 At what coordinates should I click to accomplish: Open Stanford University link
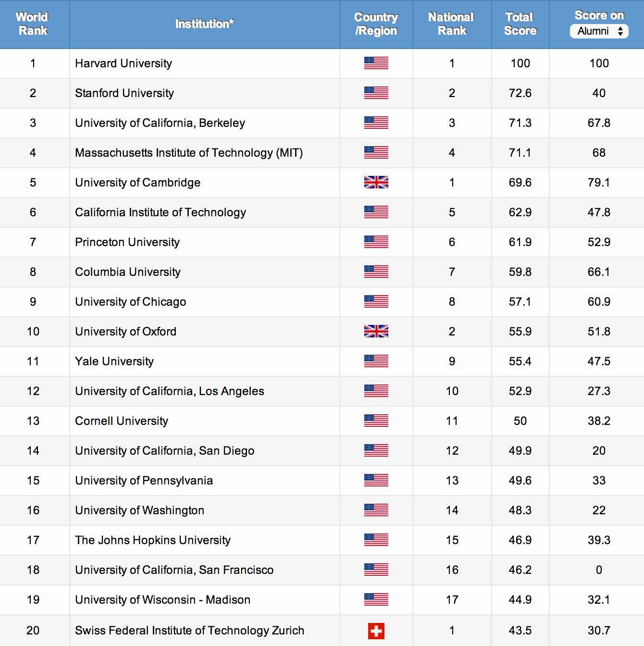click(124, 93)
